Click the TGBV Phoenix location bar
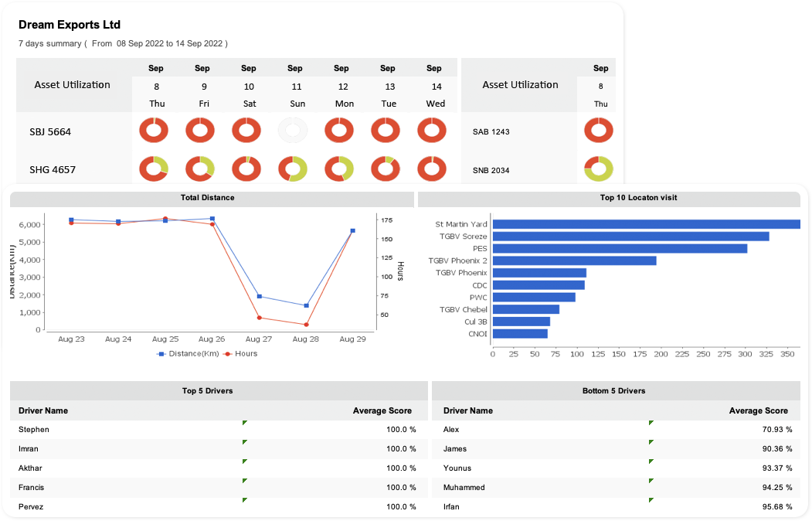 coord(539,273)
